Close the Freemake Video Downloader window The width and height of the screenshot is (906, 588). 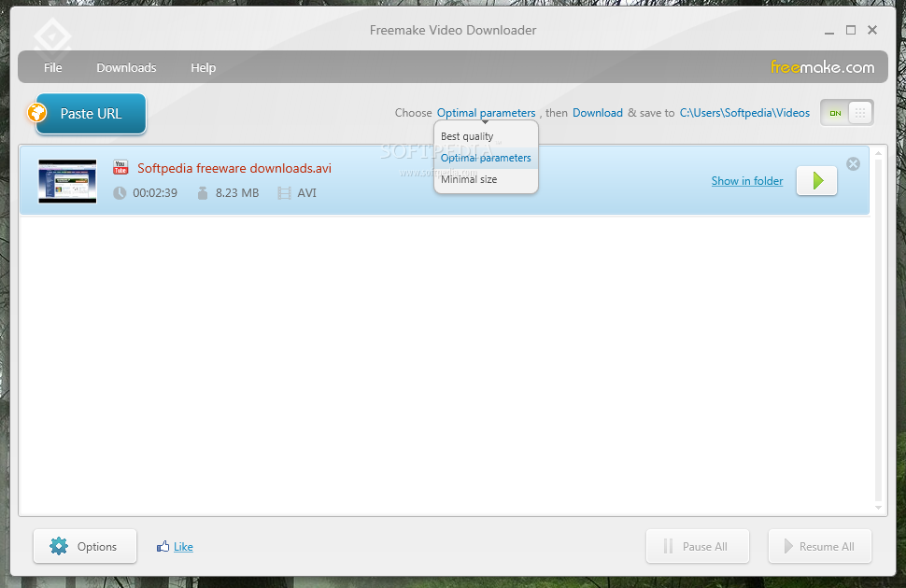click(872, 30)
